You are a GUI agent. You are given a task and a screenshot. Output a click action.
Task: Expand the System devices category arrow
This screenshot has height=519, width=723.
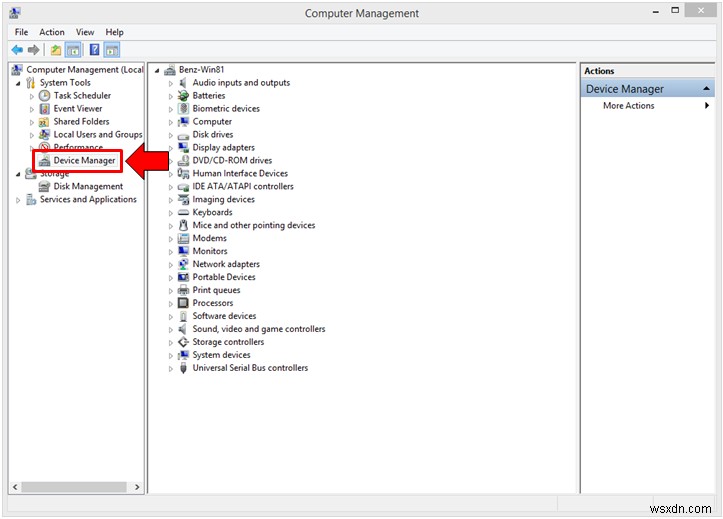pyautogui.click(x=171, y=355)
